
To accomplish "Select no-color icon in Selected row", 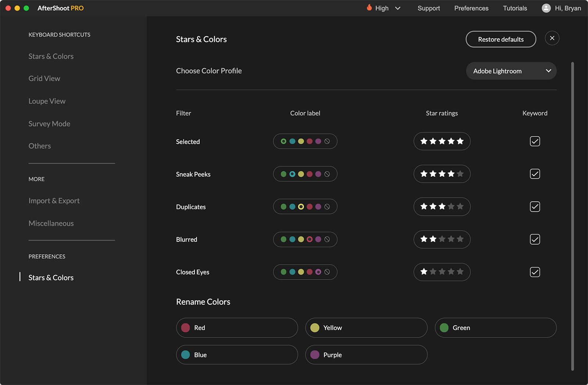I will 327,141.
